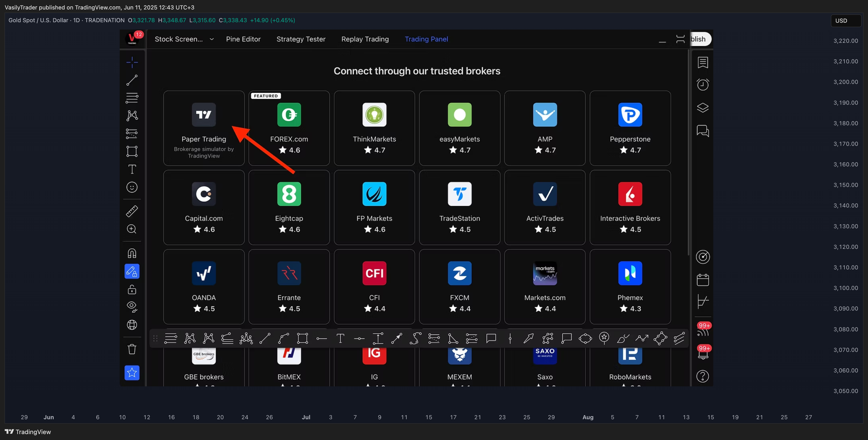Select the ruler measure tool

(x=132, y=211)
